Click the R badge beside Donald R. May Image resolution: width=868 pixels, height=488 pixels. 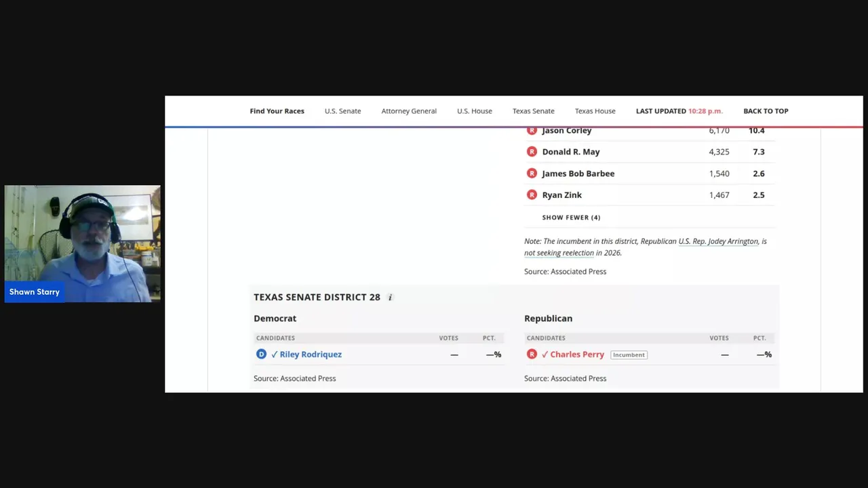[532, 152]
